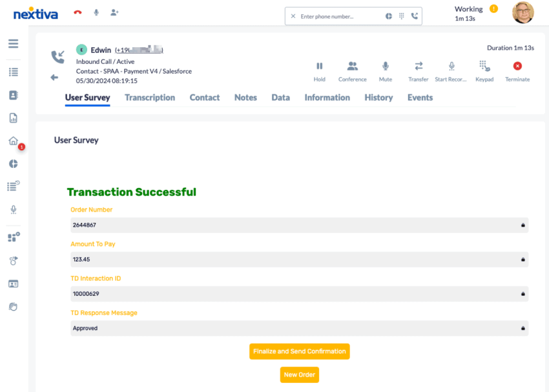Click the red callback phone icon in the top bar
549x392 pixels.
coord(77,11)
